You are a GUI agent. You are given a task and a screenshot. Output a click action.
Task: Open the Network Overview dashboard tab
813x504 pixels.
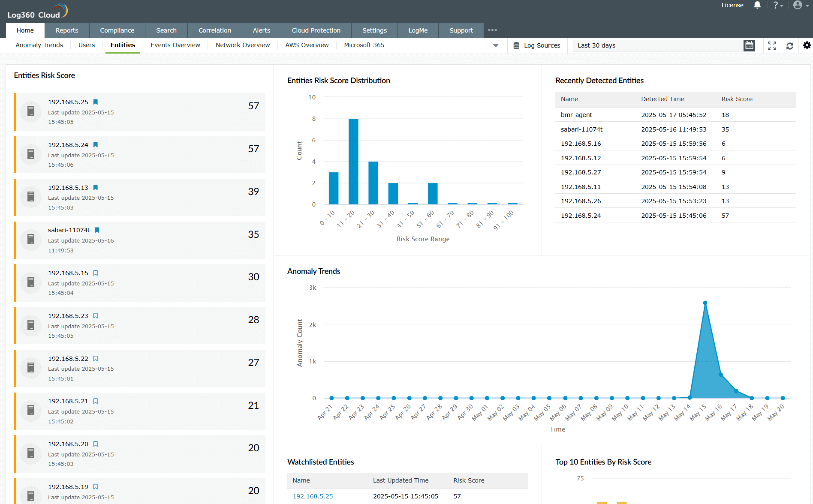[242, 45]
